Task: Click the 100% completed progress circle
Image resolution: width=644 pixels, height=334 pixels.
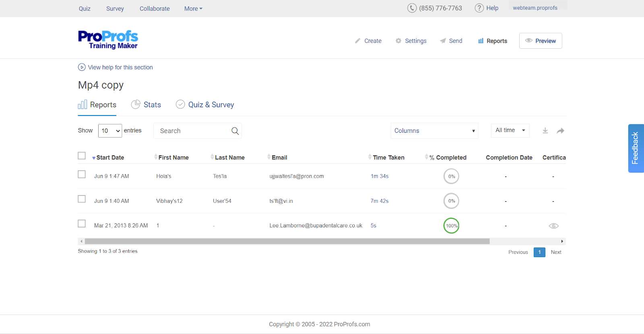Action: (452, 225)
